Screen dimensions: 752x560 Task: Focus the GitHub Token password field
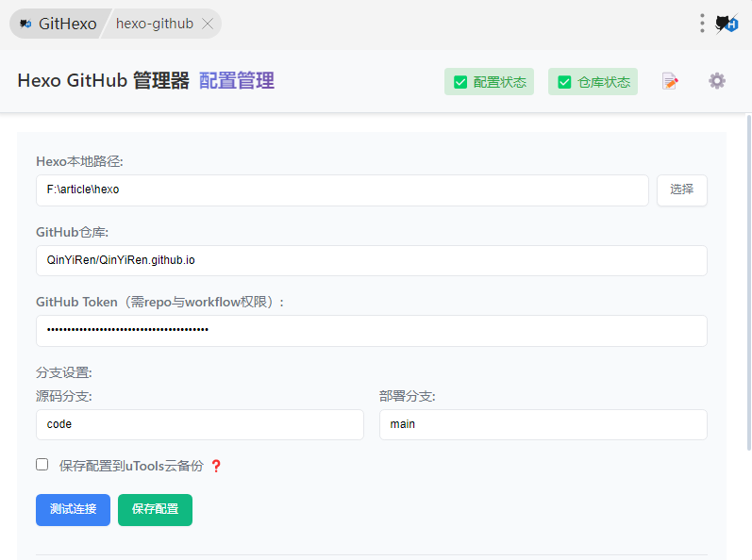(x=372, y=331)
